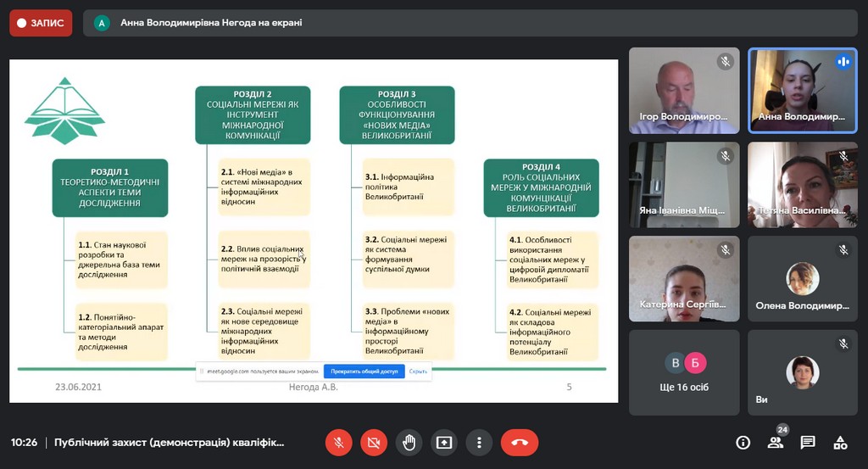Click 'Прекратить общий доступ' button
Image resolution: width=868 pixels, height=469 pixels.
(x=364, y=371)
